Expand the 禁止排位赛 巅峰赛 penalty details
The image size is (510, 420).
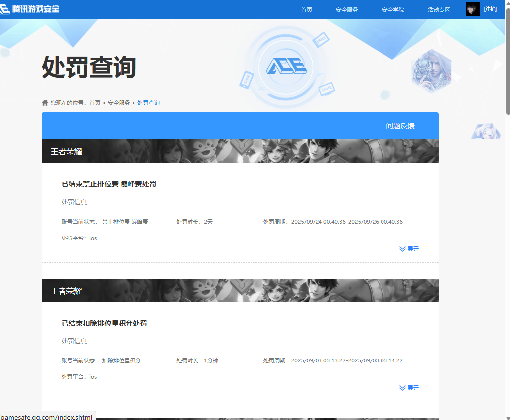409,249
